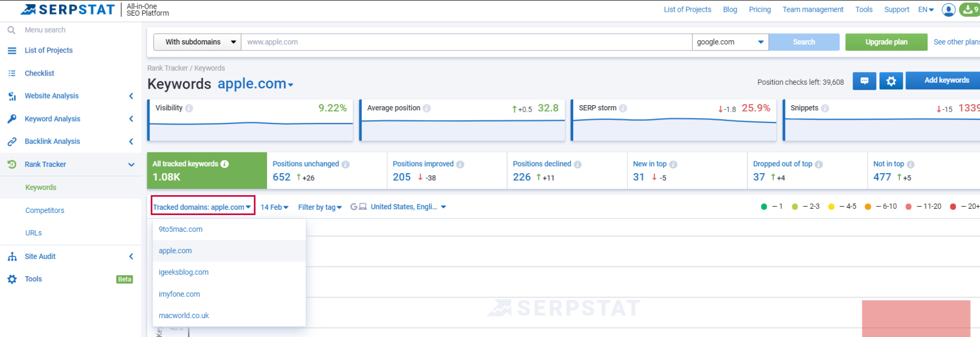Select igeeksblog.com from domain list
Image resolution: width=980 pixels, height=337 pixels.
click(x=229, y=272)
